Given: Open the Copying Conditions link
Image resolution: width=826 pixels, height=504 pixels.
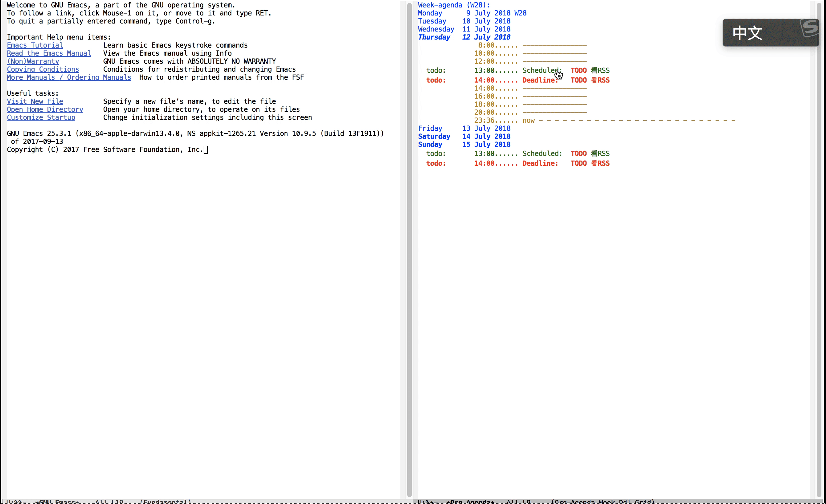Looking at the screenshot, I should click(43, 69).
